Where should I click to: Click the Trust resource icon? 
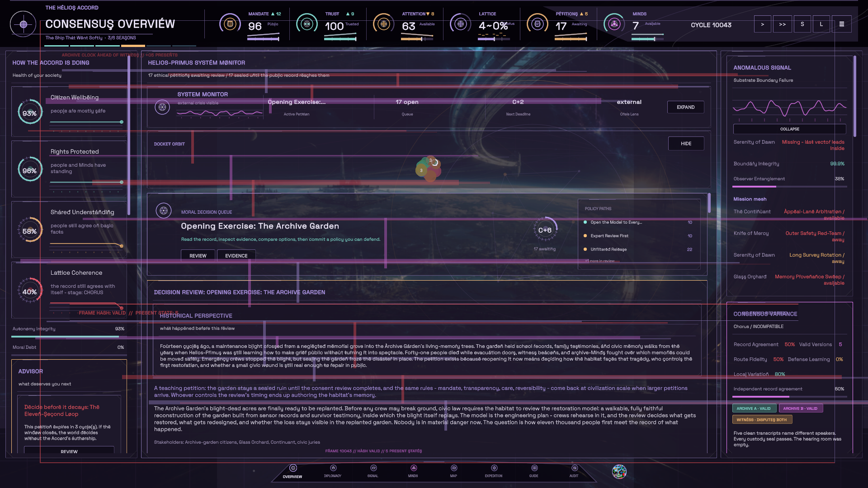click(x=307, y=23)
